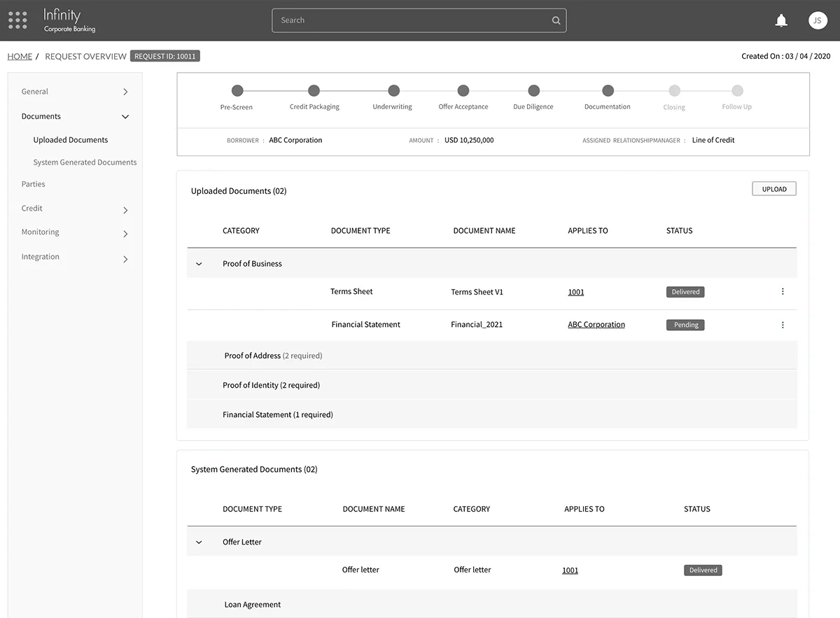Click the ABC Corporation borrower value

point(295,140)
